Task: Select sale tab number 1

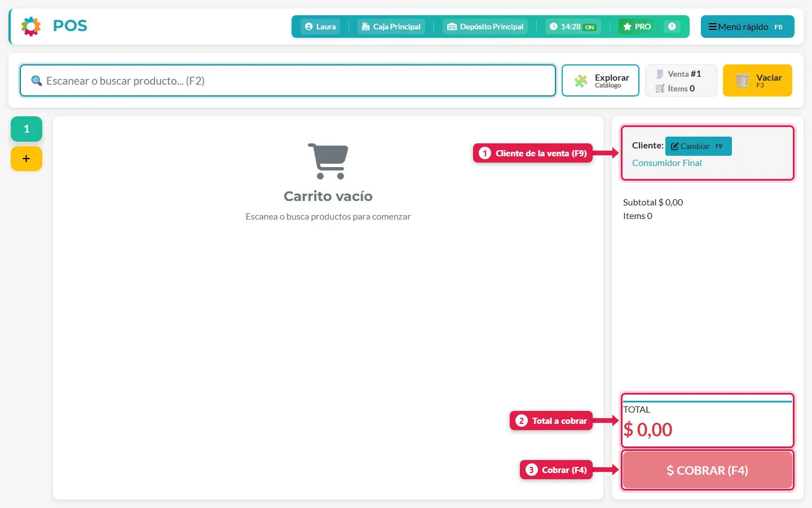Action: point(27,129)
